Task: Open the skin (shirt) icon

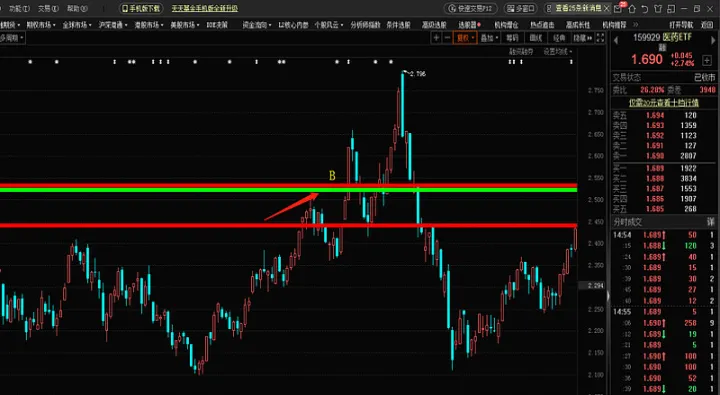Action: 658,9
